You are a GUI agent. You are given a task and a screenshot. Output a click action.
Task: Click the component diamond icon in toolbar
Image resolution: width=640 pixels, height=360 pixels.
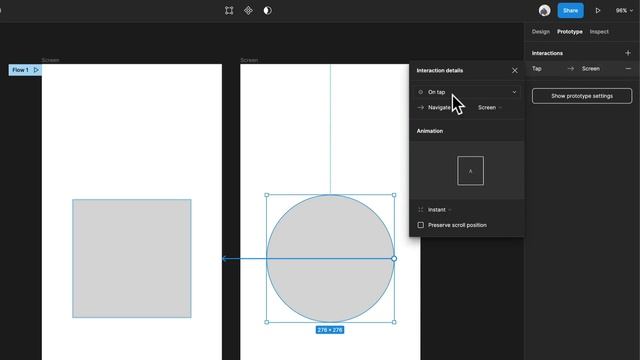click(x=248, y=11)
